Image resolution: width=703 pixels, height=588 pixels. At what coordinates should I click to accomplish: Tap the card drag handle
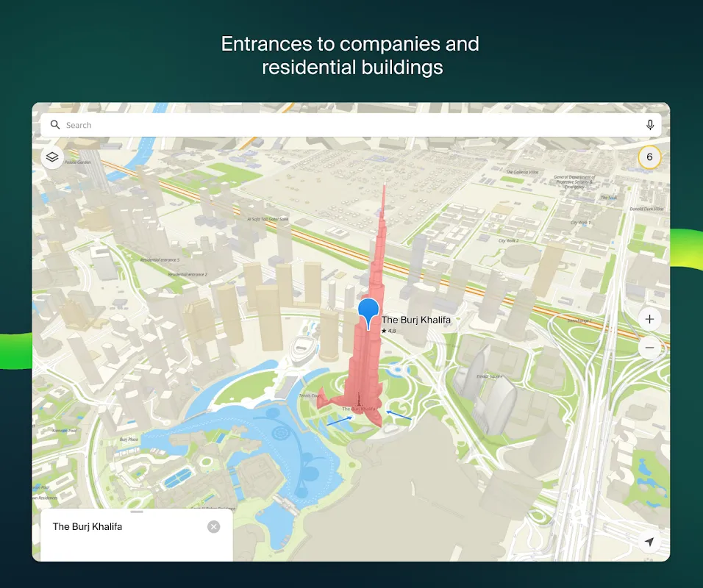(137, 512)
